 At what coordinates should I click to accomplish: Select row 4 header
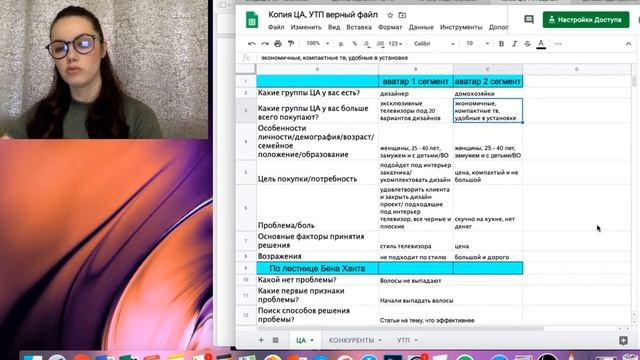[x=246, y=142]
